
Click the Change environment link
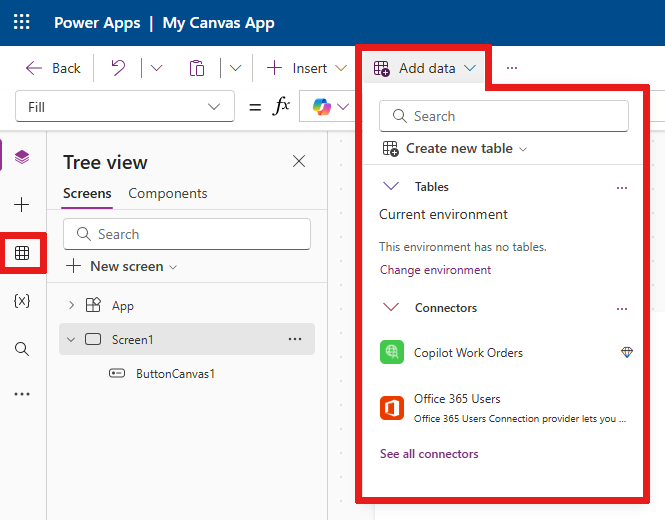click(x=436, y=270)
